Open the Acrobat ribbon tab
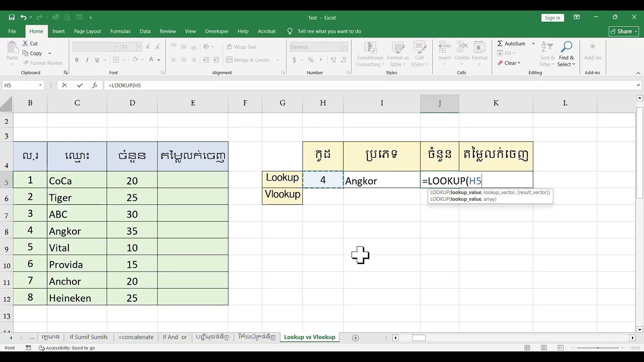 pyautogui.click(x=267, y=31)
